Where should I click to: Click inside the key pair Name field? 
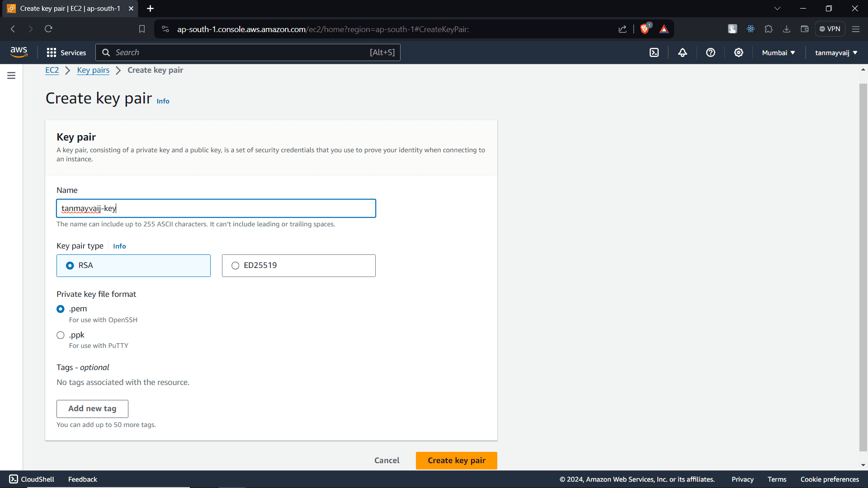[x=216, y=208]
